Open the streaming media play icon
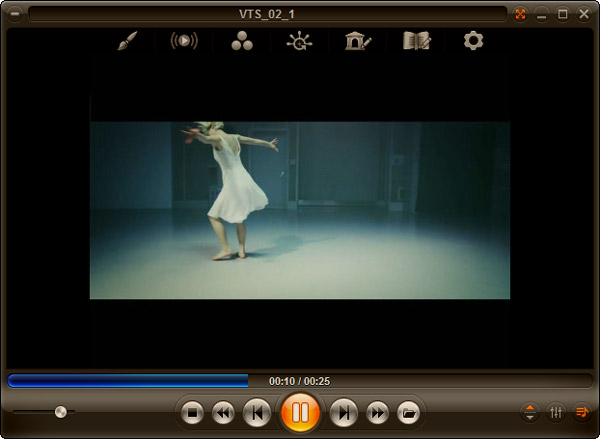Viewport: 600px width, 439px height. coord(184,41)
